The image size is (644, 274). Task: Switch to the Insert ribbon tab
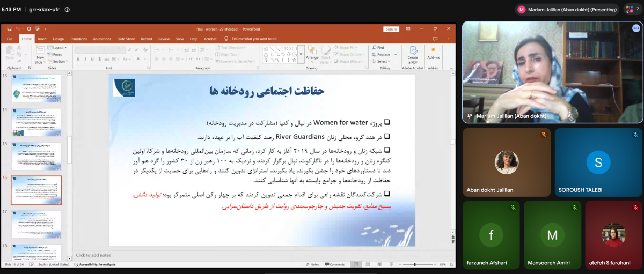[x=42, y=39]
